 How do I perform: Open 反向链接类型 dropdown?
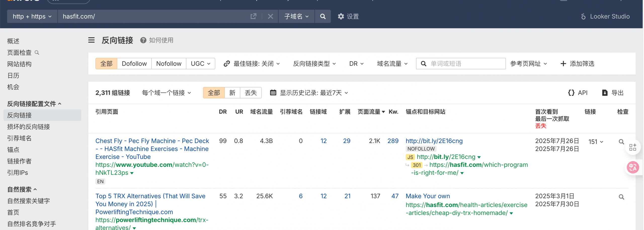click(314, 64)
